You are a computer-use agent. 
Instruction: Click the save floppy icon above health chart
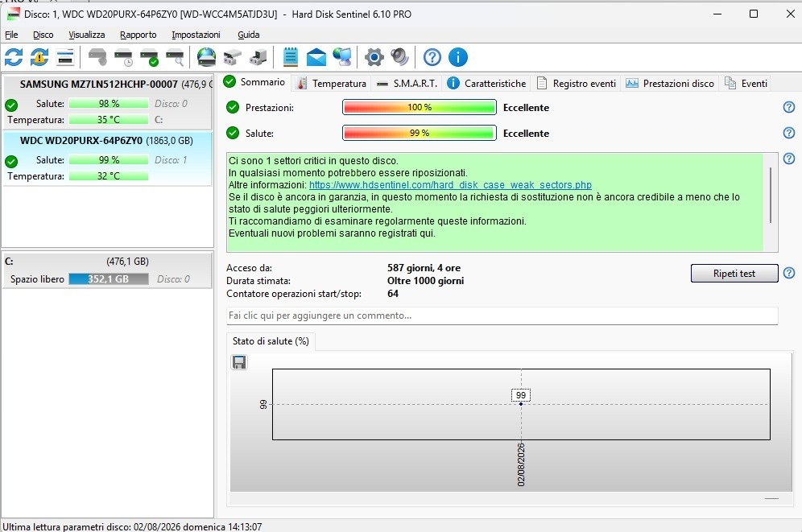point(239,362)
